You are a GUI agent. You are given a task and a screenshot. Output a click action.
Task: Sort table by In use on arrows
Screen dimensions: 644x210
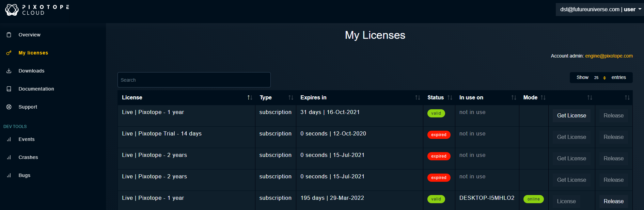(x=514, y=98)
